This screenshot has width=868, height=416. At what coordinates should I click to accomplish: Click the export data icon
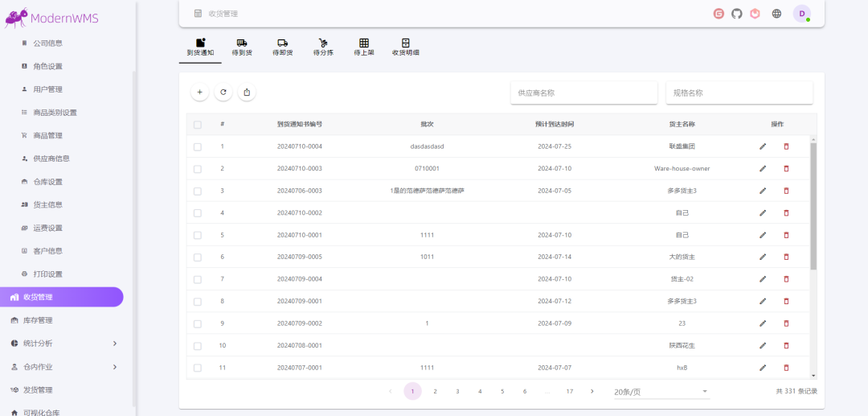(247, 93)
